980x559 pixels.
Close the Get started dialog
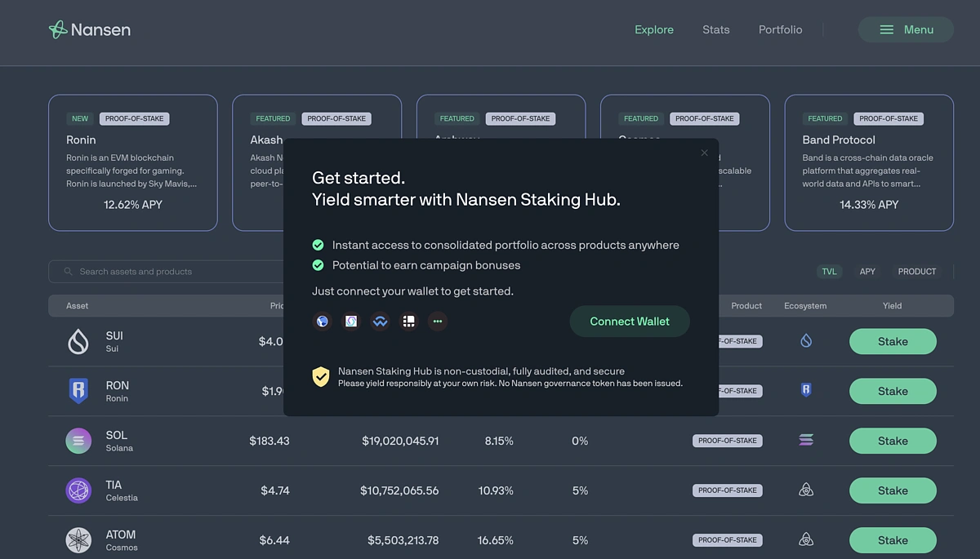(705, 153)
